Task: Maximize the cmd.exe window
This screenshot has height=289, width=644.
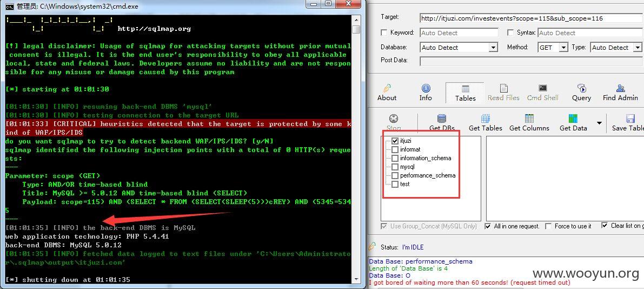Action: (327, 4)
